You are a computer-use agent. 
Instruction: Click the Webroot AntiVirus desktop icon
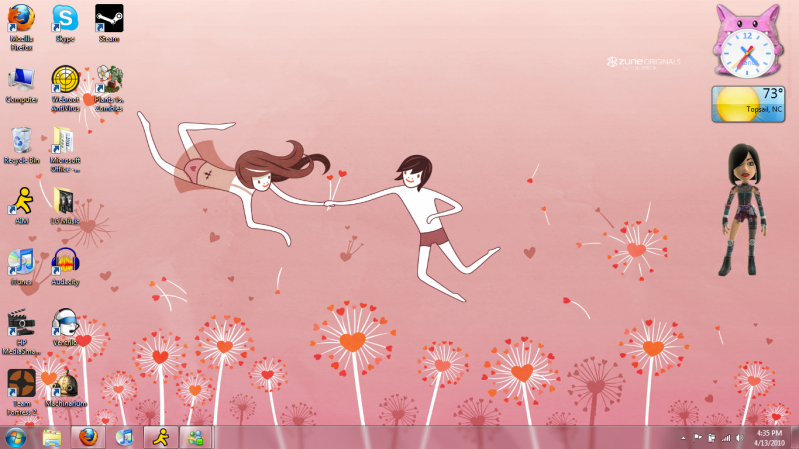point(65,80)
